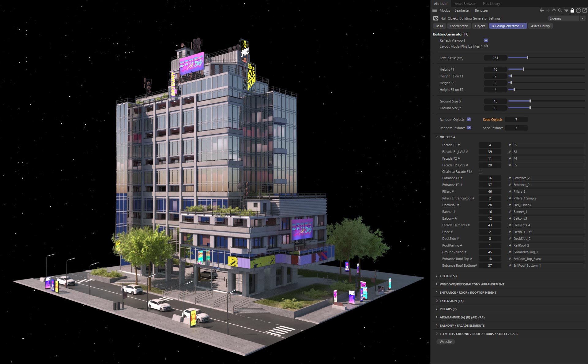This screenshot has height=364, width=588.
Task: Click the Website button
Action: click(x=446, y=342)
